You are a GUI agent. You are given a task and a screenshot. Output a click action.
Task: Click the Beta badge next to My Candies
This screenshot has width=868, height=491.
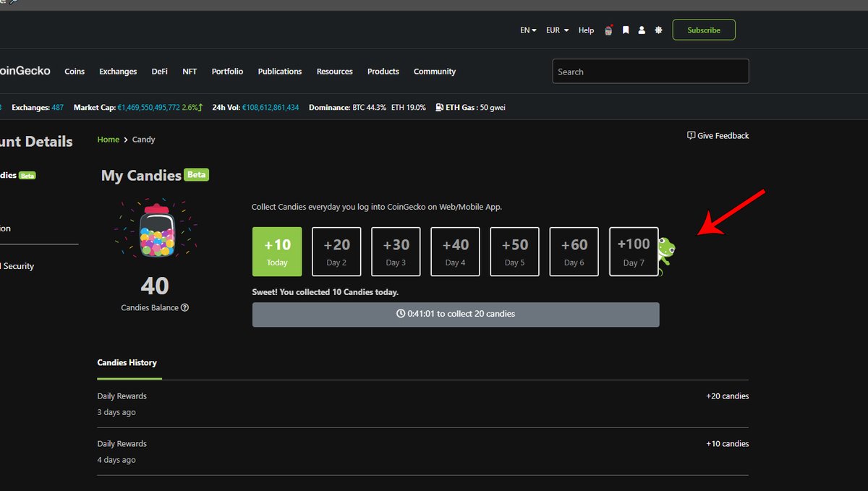click(197, 175)
